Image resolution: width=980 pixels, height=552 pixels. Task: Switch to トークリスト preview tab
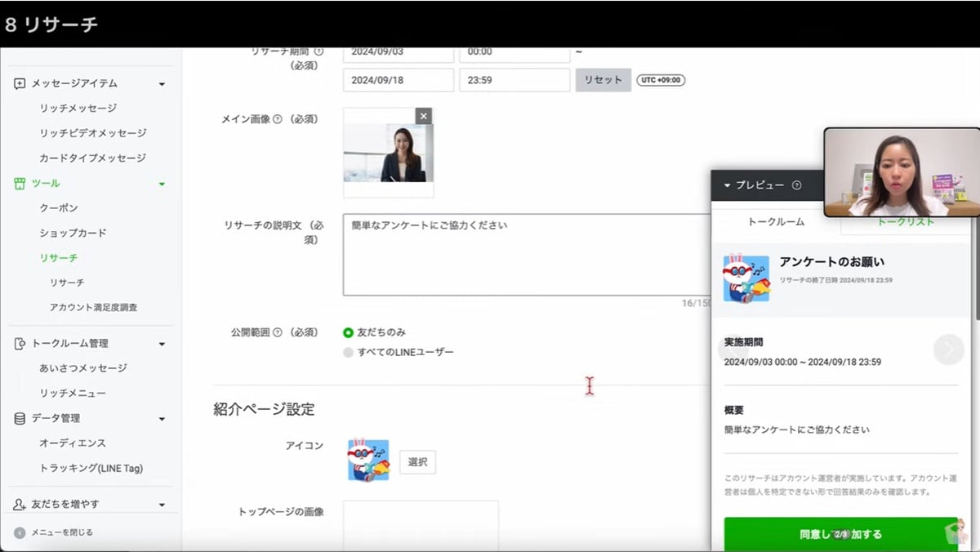pos(905,222)
